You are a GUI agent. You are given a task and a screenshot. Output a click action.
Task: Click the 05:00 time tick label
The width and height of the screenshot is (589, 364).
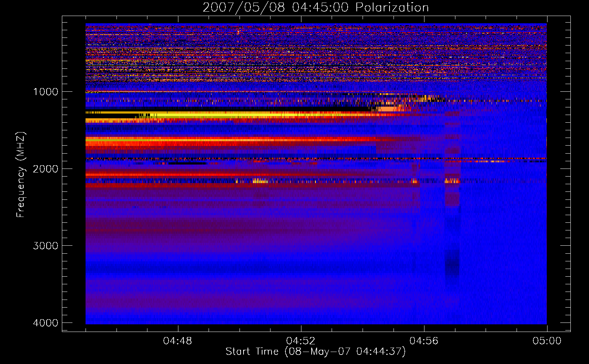pyautogui.click(x=547, y=341)
